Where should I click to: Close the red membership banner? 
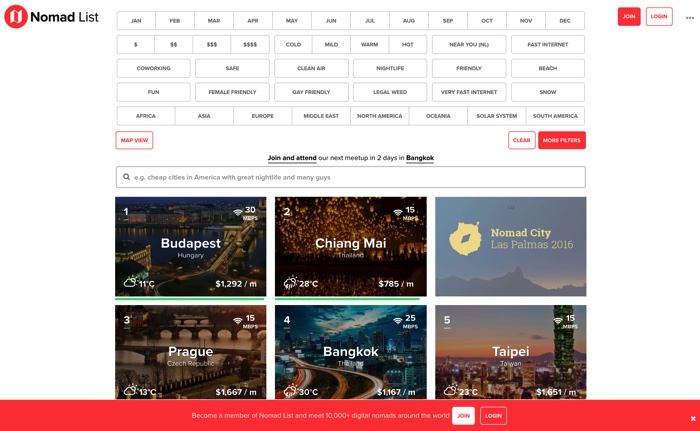click(693, 418)
